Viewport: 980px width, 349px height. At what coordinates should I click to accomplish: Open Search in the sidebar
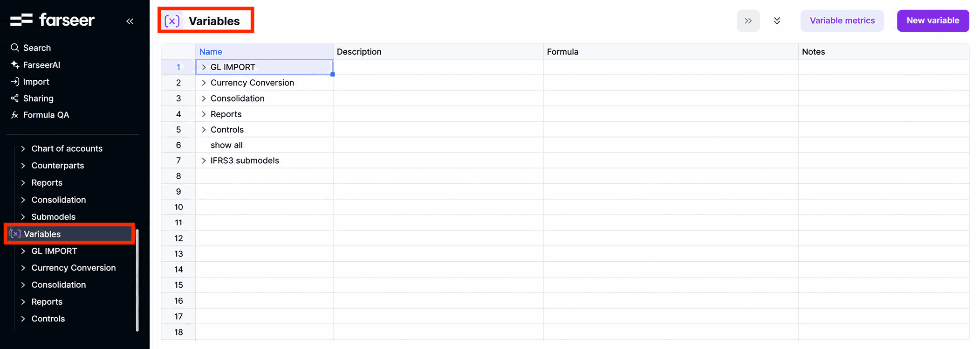[37, 48]
